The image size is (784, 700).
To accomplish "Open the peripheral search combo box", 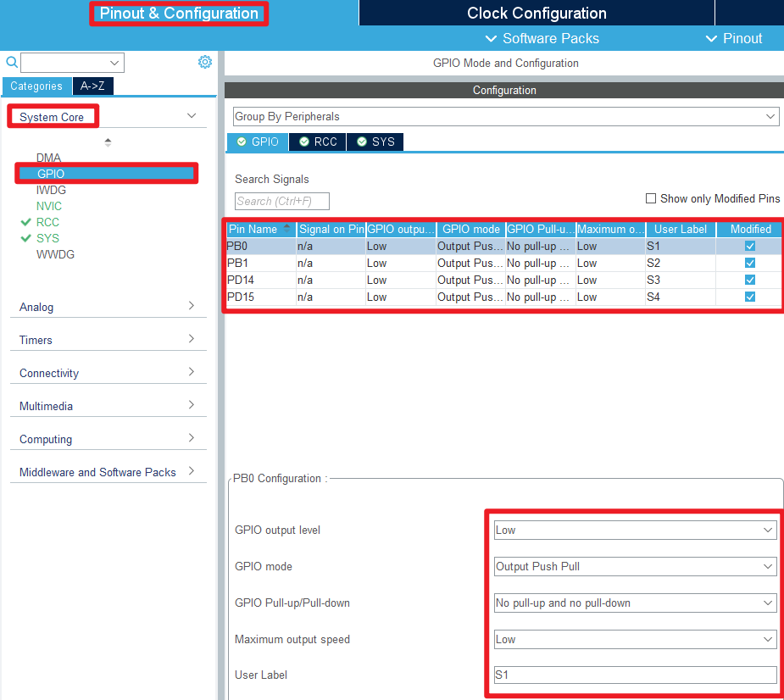I will pyautogui.click(x=73, y=63).
